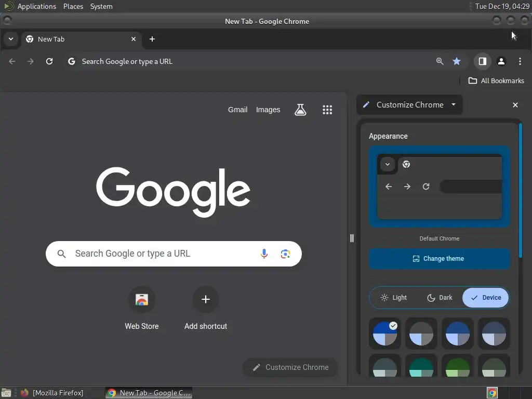
Task: Reload the current page
Action: pos(49,61)
